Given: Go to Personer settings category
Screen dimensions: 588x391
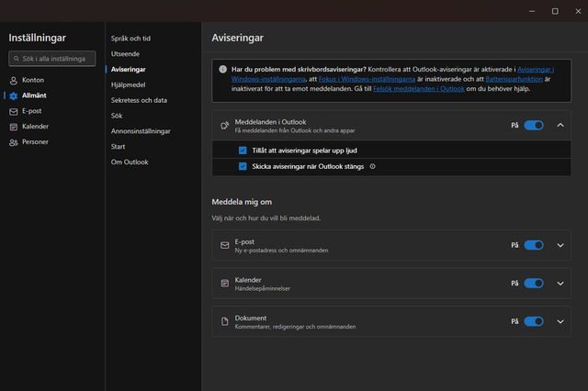Looking at the screenshot, I should click(35, 142).
